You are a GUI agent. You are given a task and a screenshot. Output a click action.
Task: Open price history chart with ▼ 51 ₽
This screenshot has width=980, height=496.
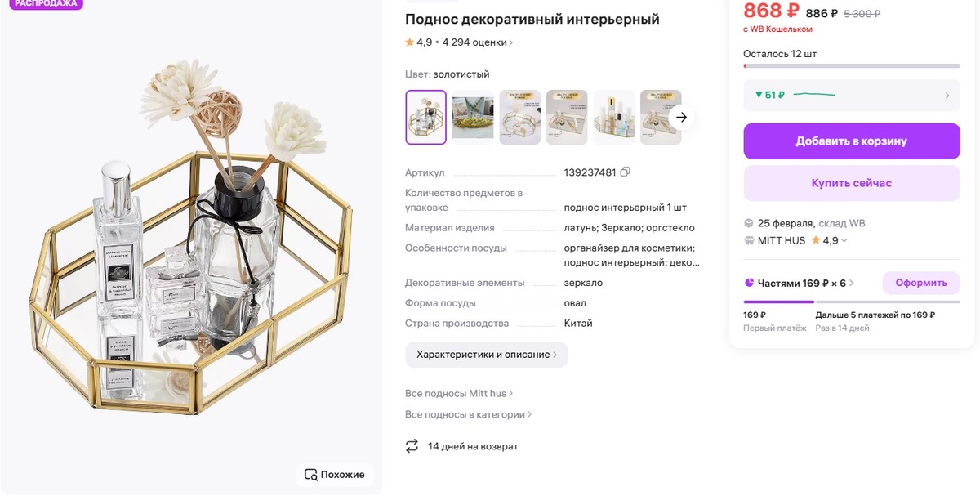click(x=852, y=95)
